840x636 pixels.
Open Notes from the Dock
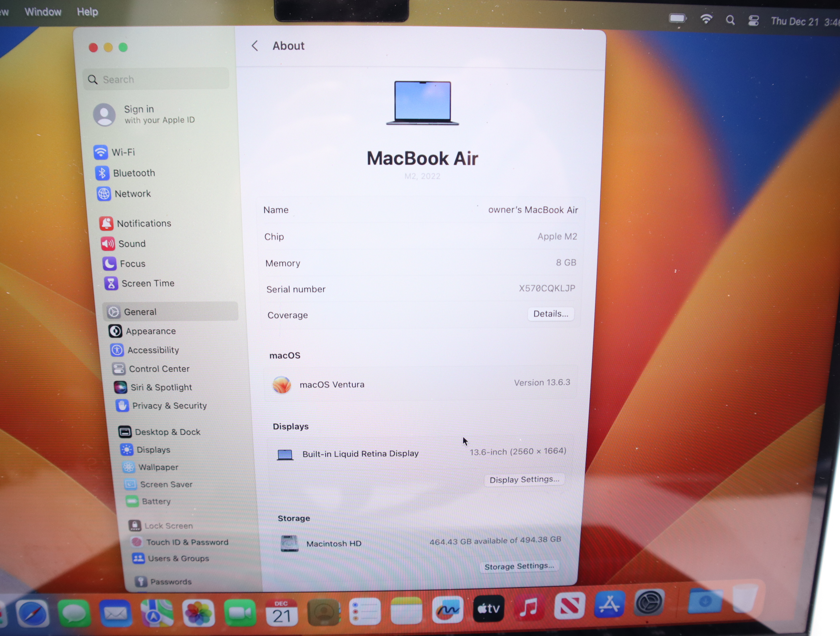pyautogui.click(x=406, y=611)
